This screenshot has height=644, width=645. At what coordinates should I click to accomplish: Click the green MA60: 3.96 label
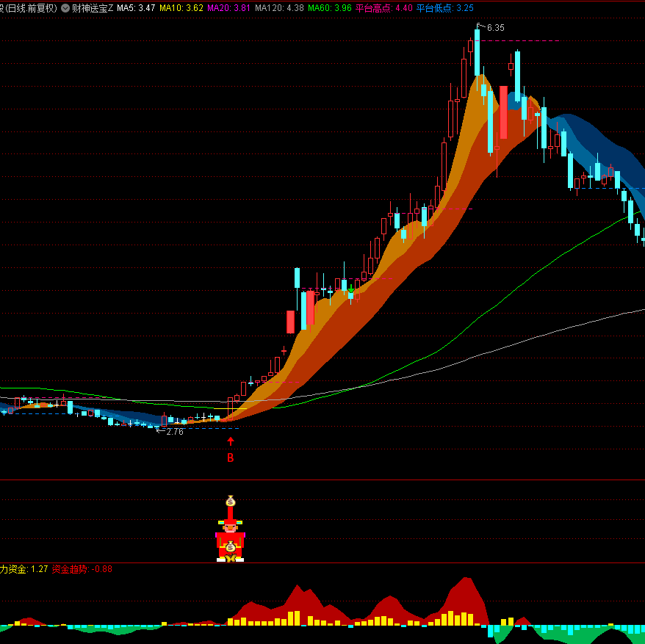click(329, 8)
